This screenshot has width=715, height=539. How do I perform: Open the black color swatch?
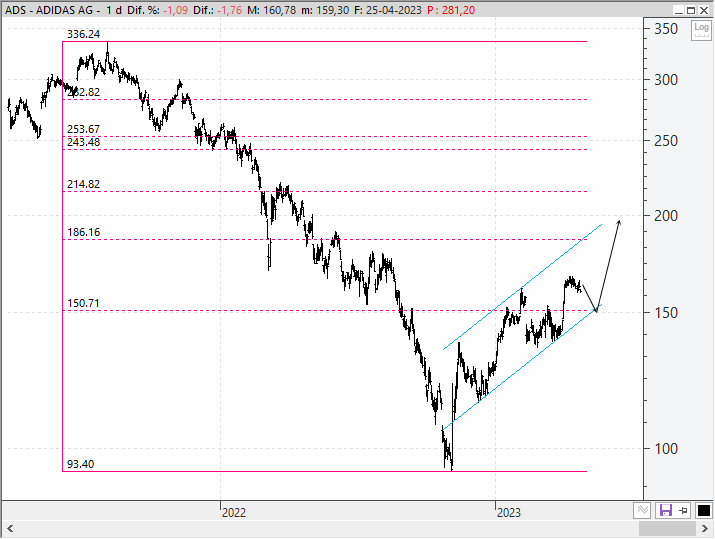[x=704, y=510]
